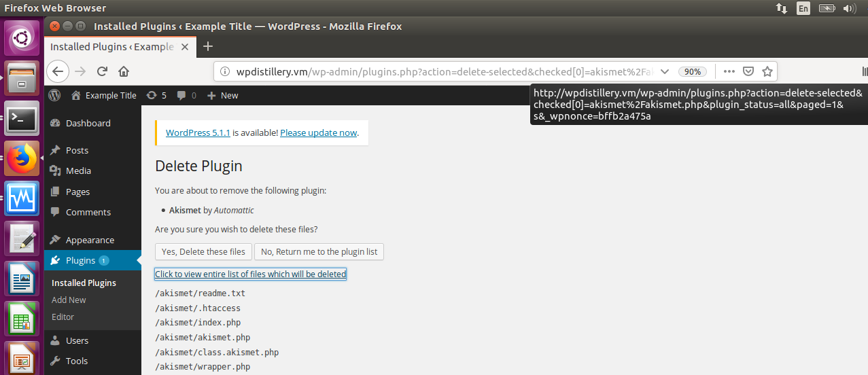The image size is (868, 375).
Task: Click the /akismet/class.akismet.php file path
Action: (217, 353)
